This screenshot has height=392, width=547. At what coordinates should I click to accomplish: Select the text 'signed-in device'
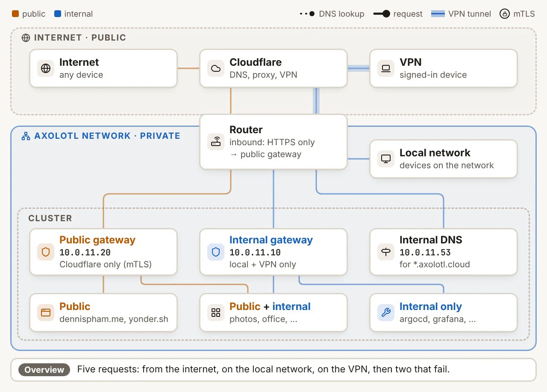pos(433,75)
